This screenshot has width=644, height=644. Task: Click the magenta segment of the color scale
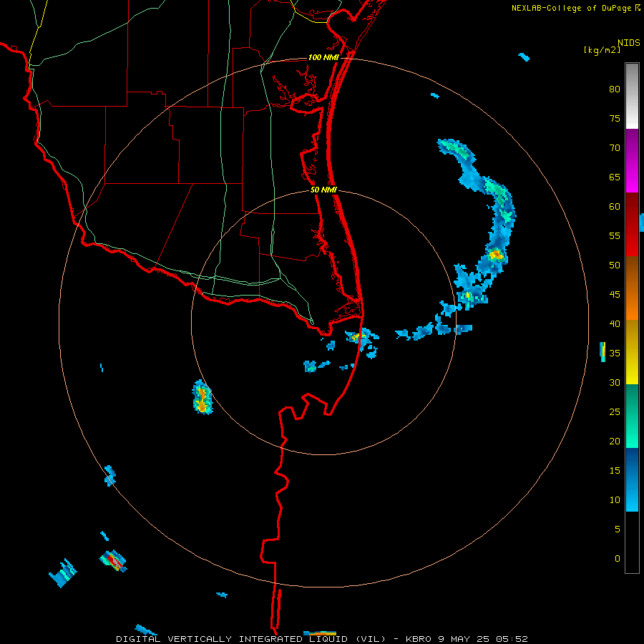tap(632, 160)
